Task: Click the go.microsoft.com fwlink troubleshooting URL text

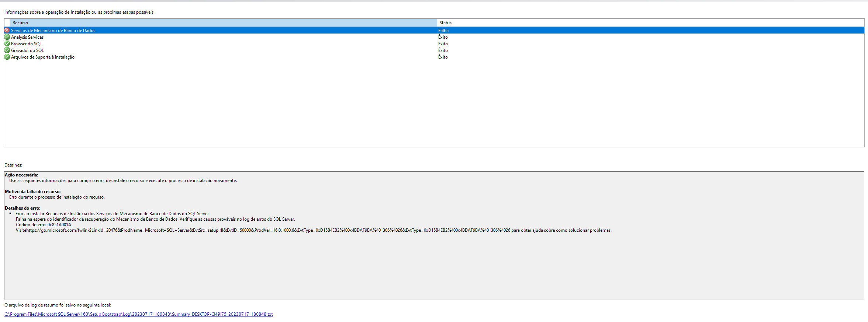Action: tap(268, 230)
